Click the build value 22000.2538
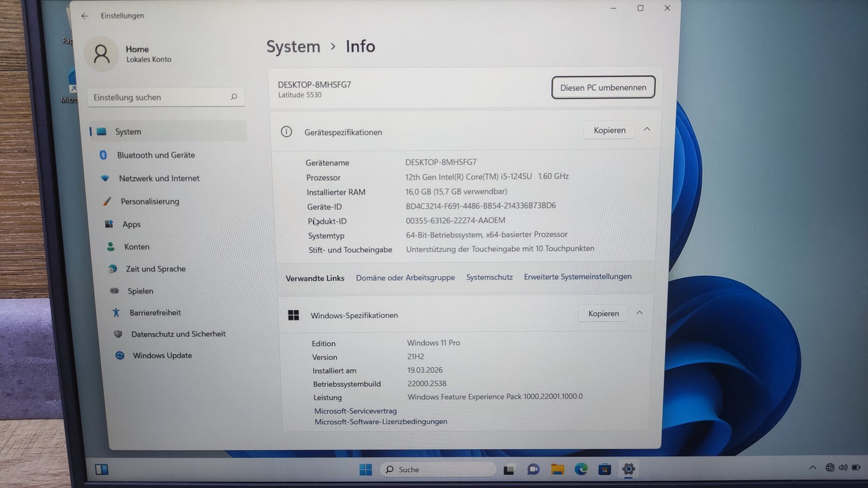This screenshot has width=868, height=488. [427, 384]
